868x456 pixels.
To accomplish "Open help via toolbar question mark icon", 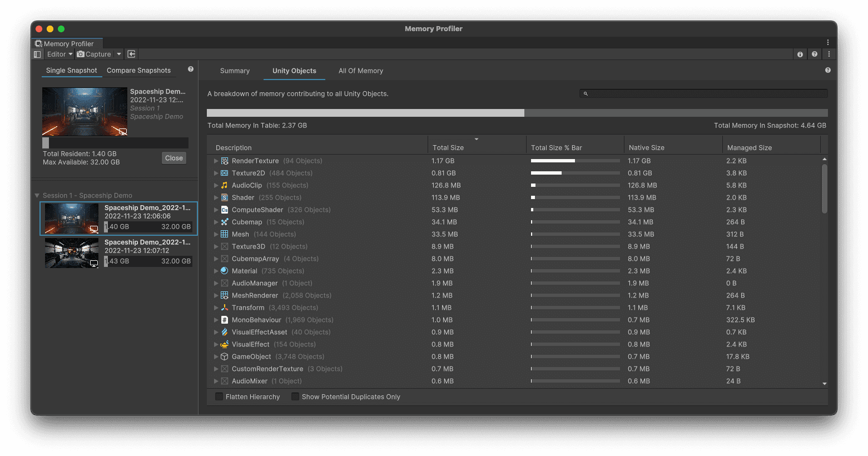I will 815,54.
